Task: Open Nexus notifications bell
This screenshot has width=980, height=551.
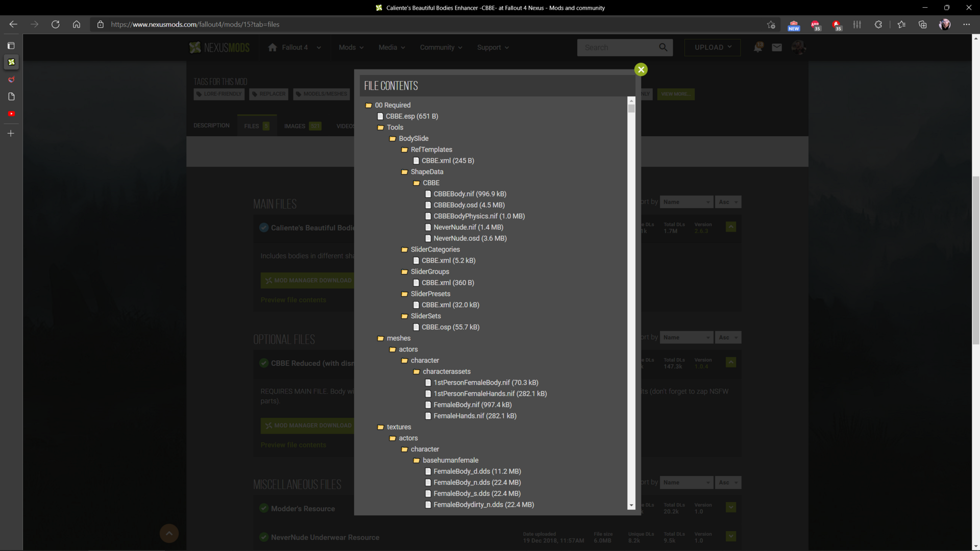Action: coord(758,47)
